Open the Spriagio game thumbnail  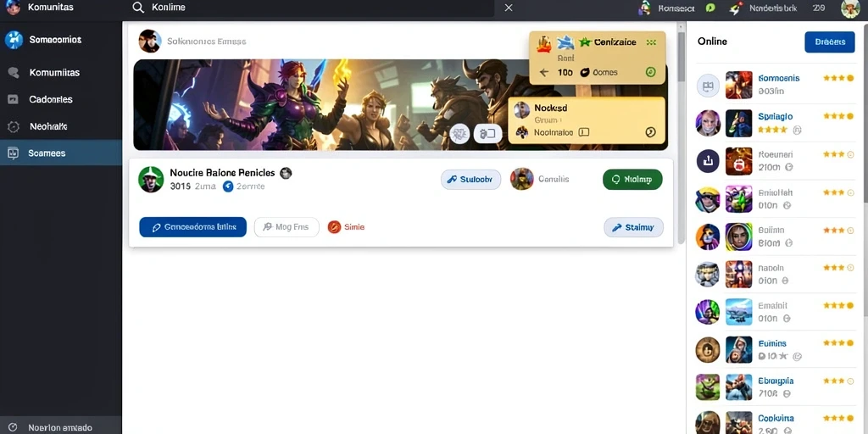(738, 123)
